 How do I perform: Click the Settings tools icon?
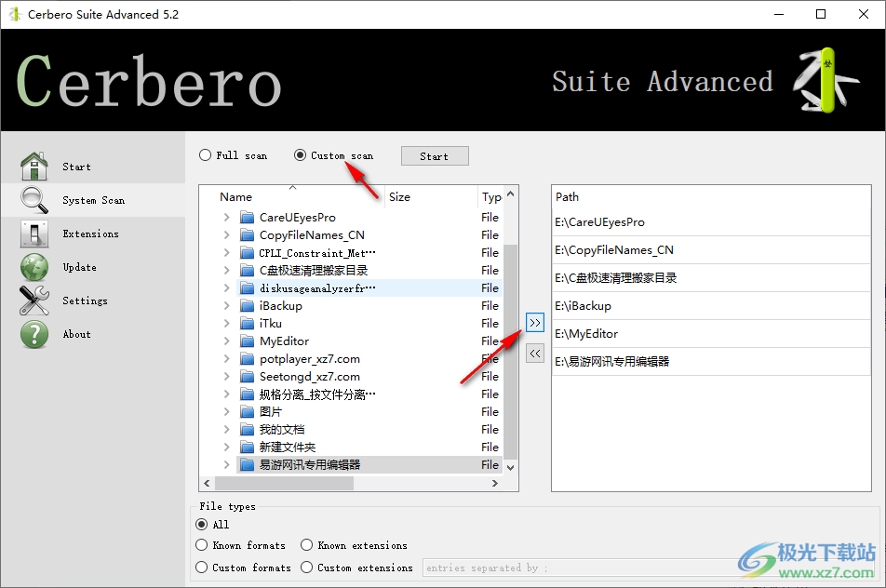click(34, 301)
